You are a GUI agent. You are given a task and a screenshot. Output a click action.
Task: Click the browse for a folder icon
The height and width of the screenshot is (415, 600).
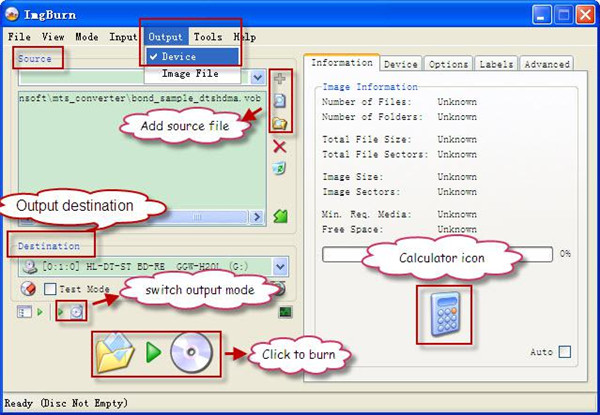[x=280, y=123]
